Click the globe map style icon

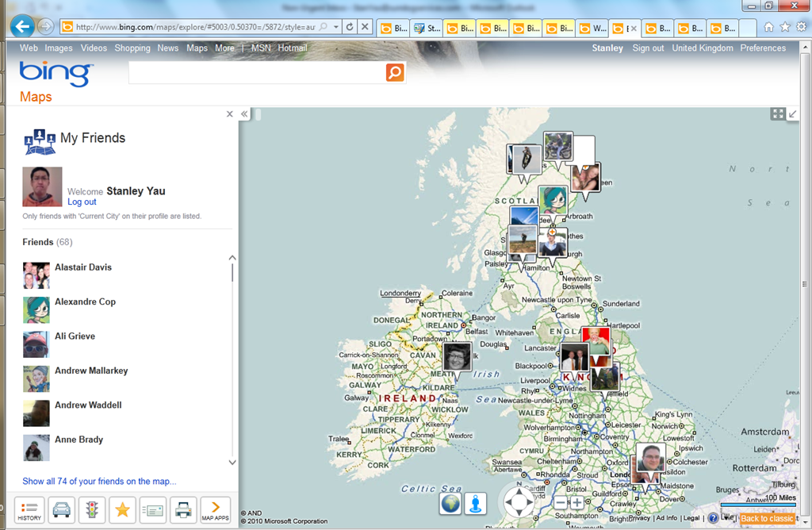(x=450, y=503)
